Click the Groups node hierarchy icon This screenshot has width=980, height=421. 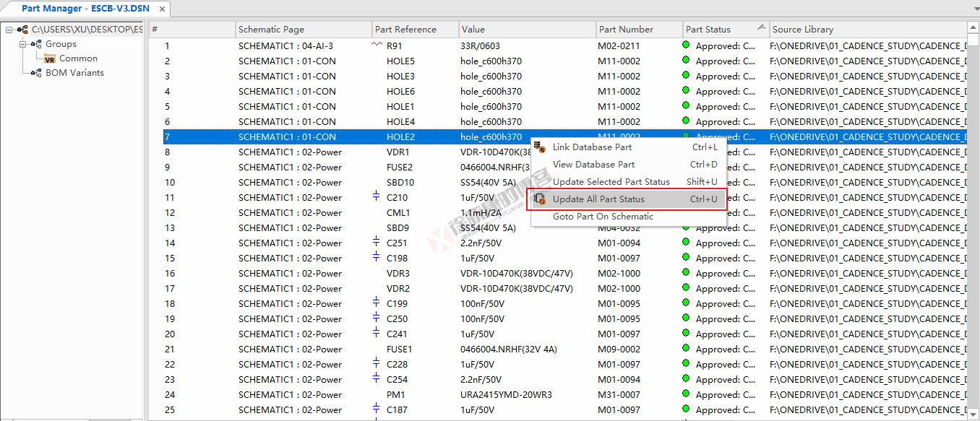[x=36, y=44]
